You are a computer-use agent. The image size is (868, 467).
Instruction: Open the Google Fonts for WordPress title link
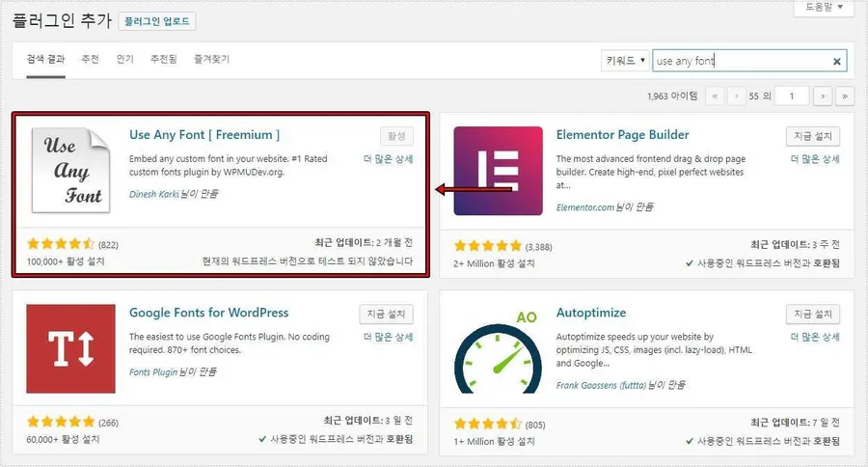208,313
